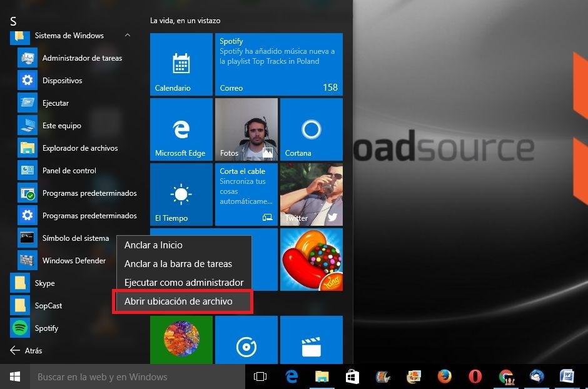The image size is (588, 389).
Task: Open Windows Defender wall icon
Action: pos(28,260)
